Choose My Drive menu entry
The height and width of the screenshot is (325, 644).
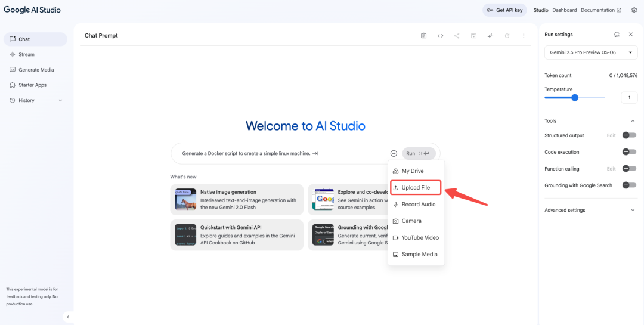[416, 171]
